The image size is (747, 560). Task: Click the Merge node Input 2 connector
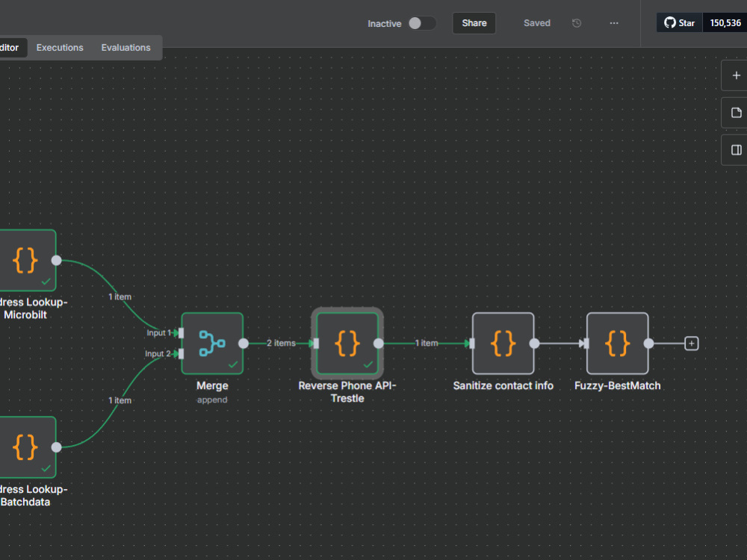tap(181, 354)
